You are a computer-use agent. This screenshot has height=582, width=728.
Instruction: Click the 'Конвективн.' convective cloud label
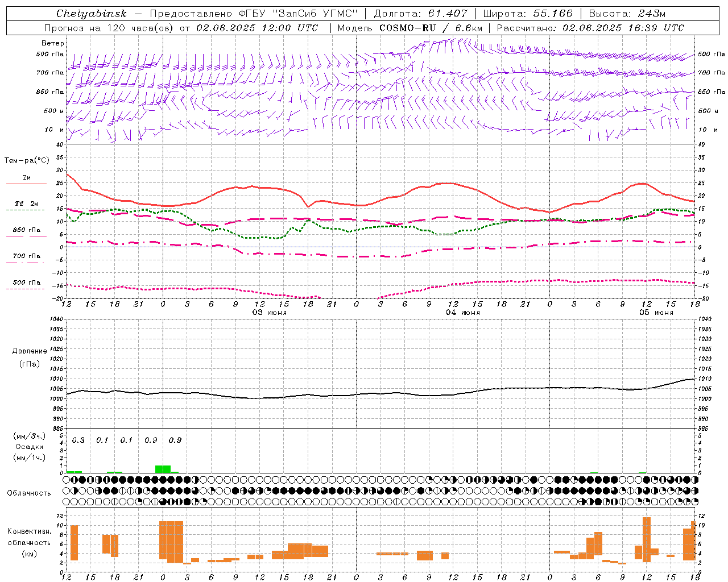tap(30, 531)
